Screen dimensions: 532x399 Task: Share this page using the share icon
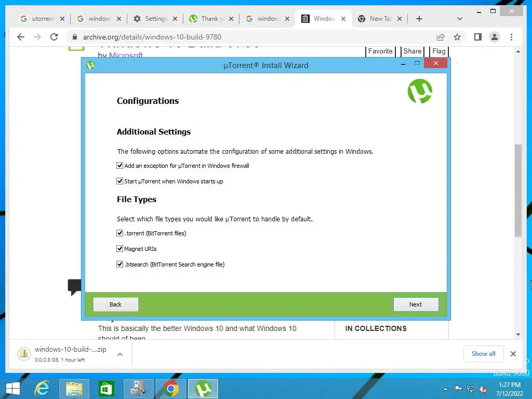point(441,37)
